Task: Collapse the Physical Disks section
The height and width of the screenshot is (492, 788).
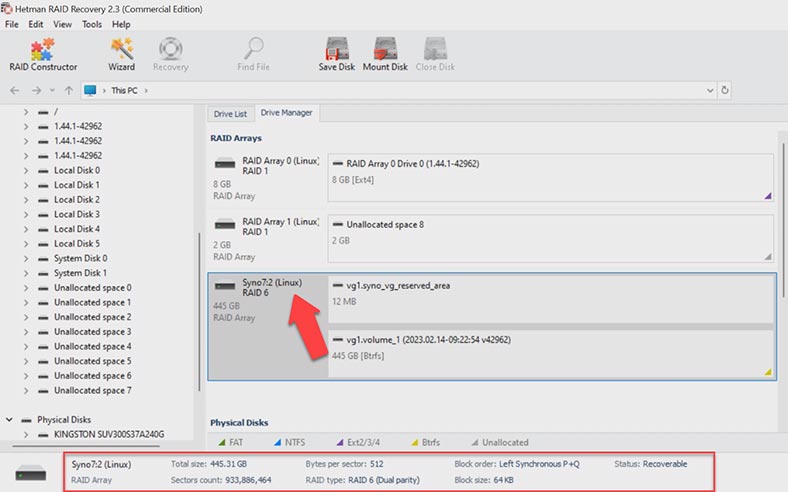Action: (9, 419)
